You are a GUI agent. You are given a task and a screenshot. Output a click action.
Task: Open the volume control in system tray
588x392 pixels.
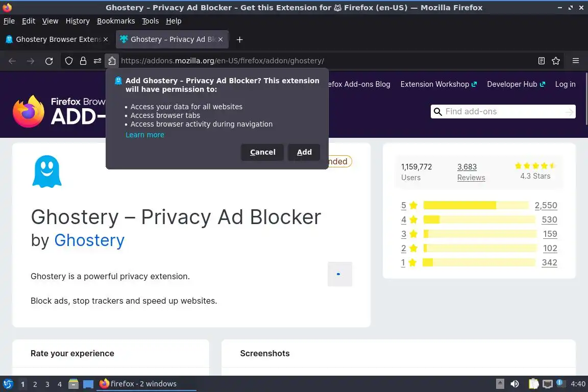[515, 384]
